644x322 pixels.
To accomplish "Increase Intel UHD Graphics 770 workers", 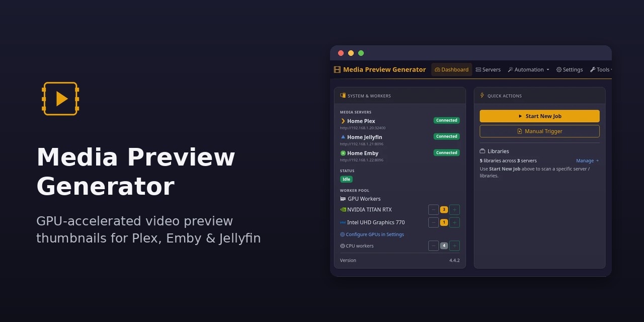I will point(454,222).
